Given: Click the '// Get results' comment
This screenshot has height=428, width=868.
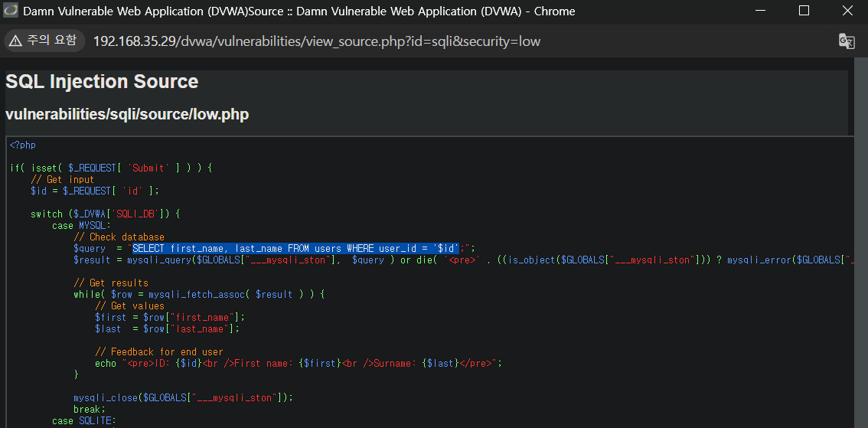Looking at the screenshot, I should coord(111,283).
